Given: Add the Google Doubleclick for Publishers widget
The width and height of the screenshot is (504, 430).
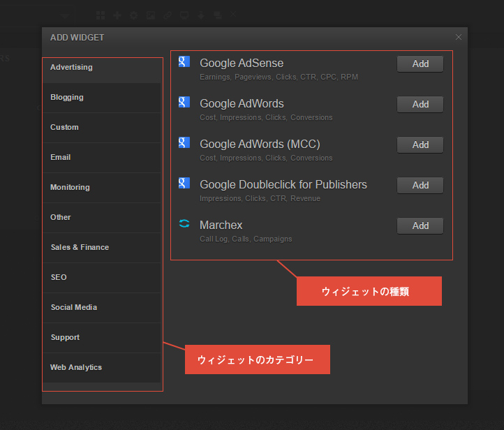Looking at the screenshot, I should [x=420, y=186].
